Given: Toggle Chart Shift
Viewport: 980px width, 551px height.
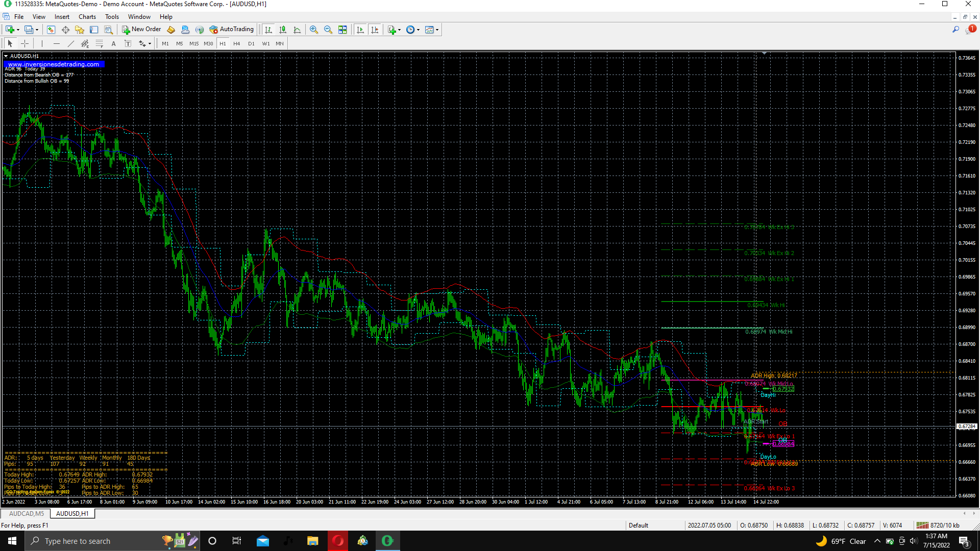Looking at the screenshot, I should pos(375,30).
